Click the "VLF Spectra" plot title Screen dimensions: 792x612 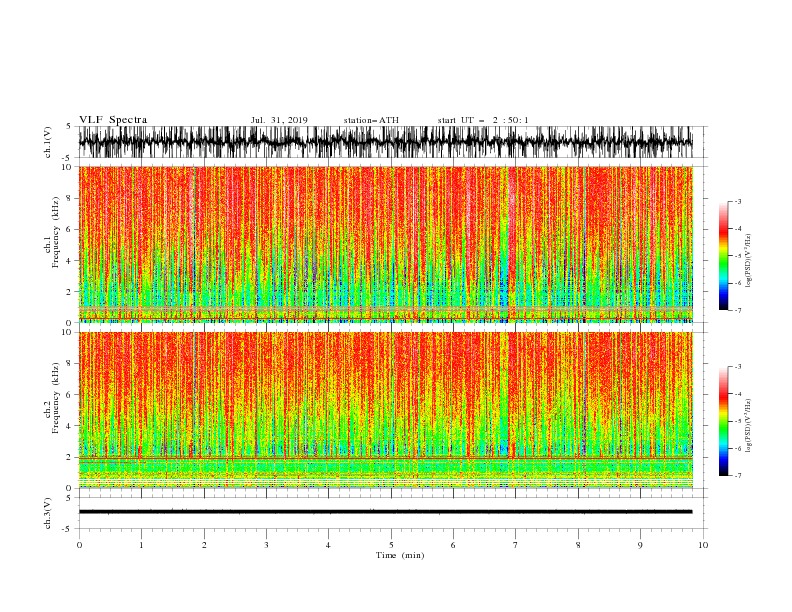pyautogui.click(x=113, y=120)
